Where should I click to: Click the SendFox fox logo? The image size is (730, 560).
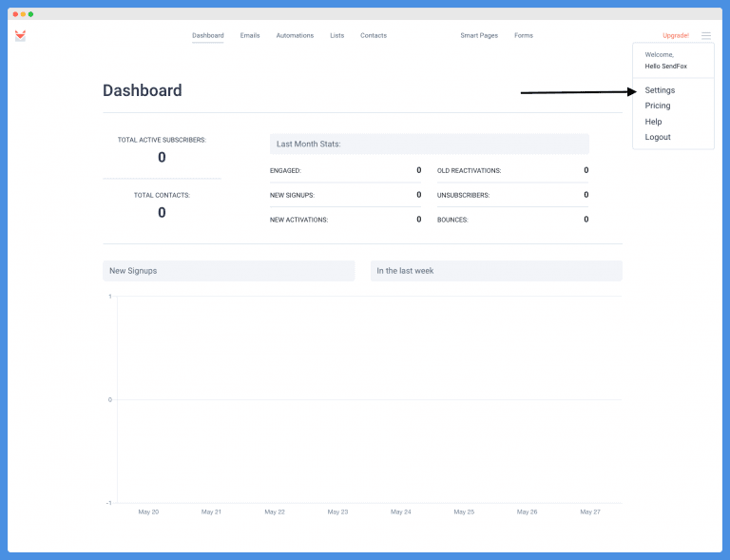[20, 36]
